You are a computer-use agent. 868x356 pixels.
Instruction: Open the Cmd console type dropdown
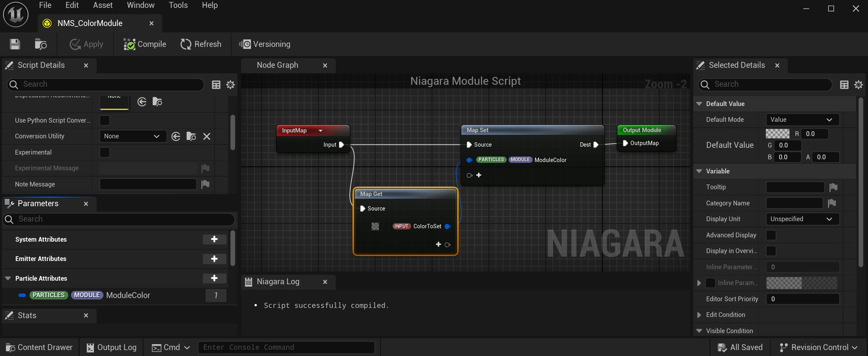(x=171, y=347)
